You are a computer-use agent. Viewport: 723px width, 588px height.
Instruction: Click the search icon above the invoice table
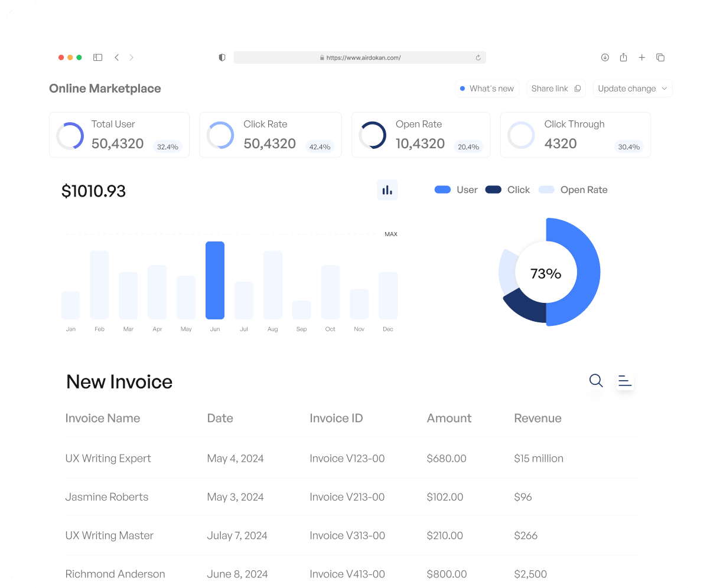coord(595,381)
